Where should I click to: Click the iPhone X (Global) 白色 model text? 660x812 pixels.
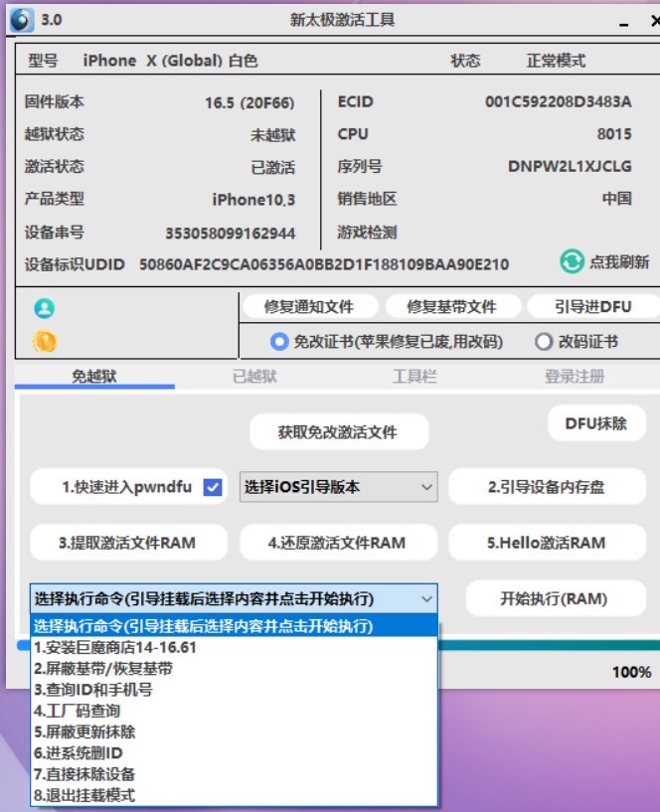point(170,61)
